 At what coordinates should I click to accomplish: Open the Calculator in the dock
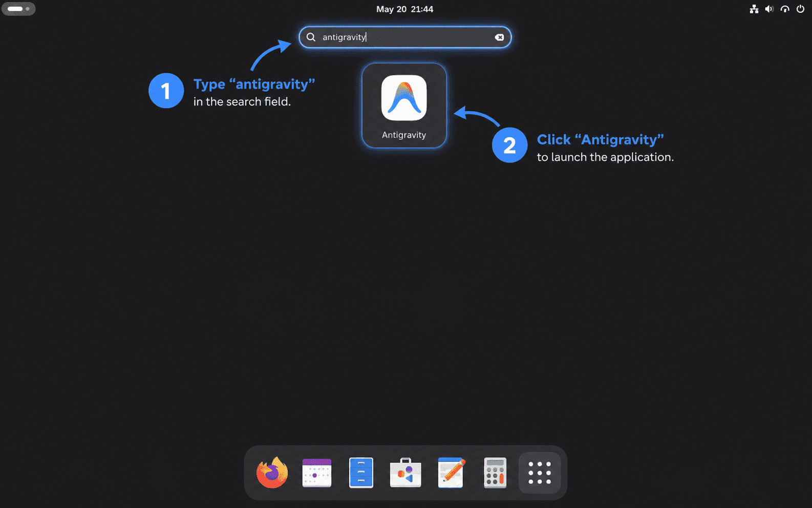pyautogui.click(x=495, y=473)
